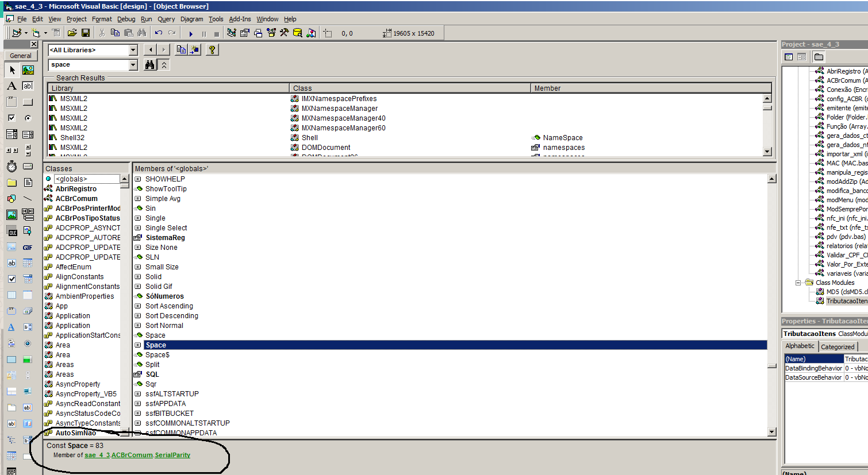The image size is (868, 475).
Task: Select the PictureBox control tool
Action: (x=28, y=70)
